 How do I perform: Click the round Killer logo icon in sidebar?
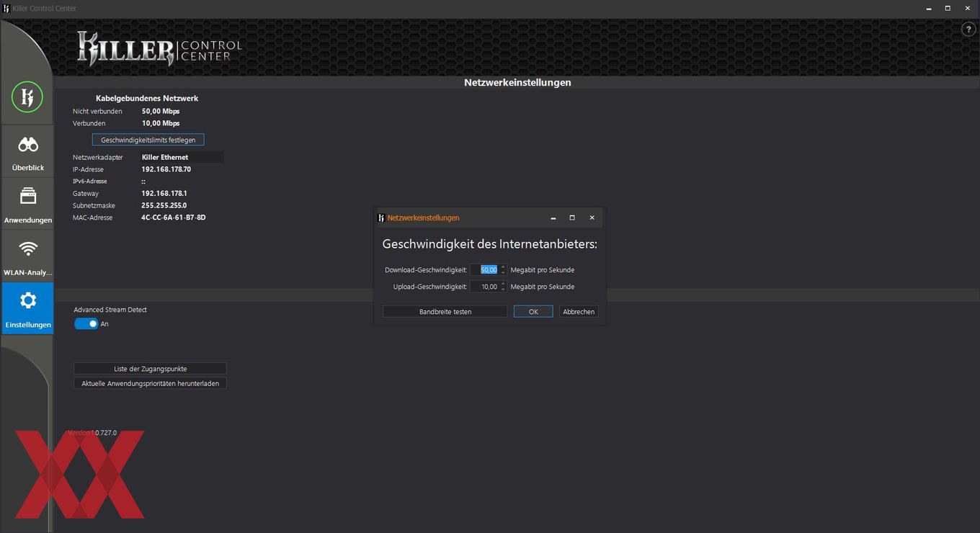(x=27, y=97)
